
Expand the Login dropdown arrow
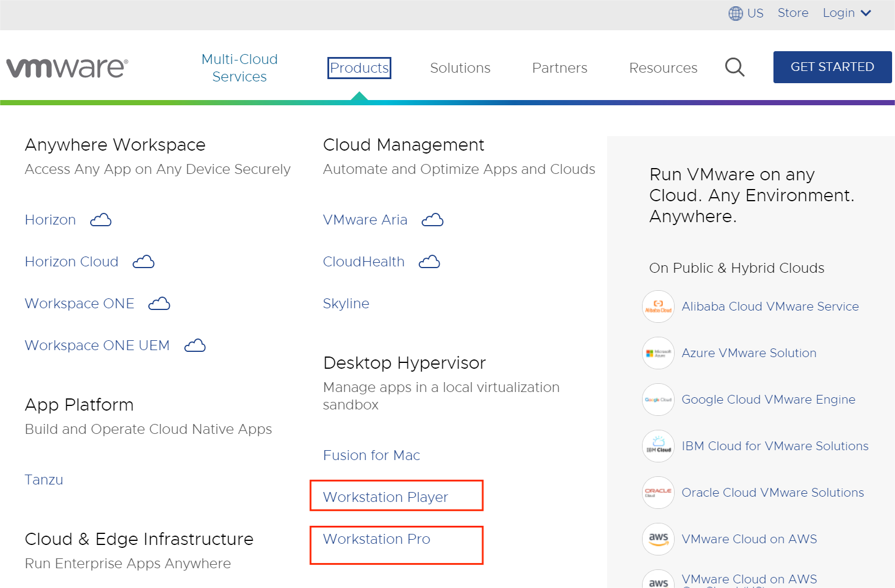pos(866,13)
